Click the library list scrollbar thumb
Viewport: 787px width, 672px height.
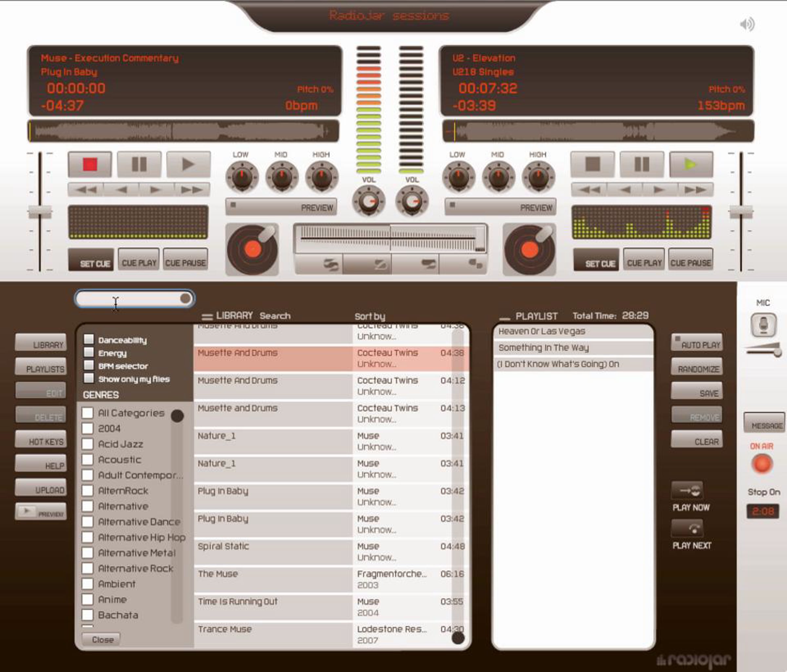458,638
